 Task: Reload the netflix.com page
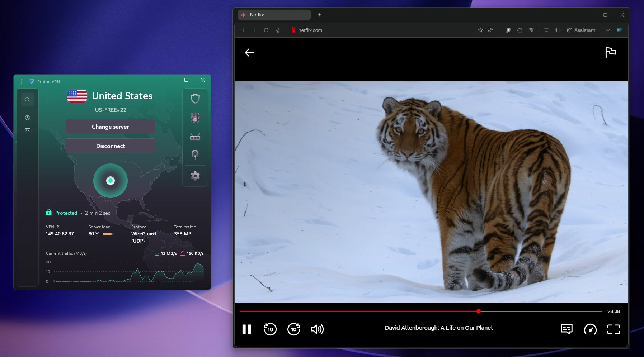[266, 30]
